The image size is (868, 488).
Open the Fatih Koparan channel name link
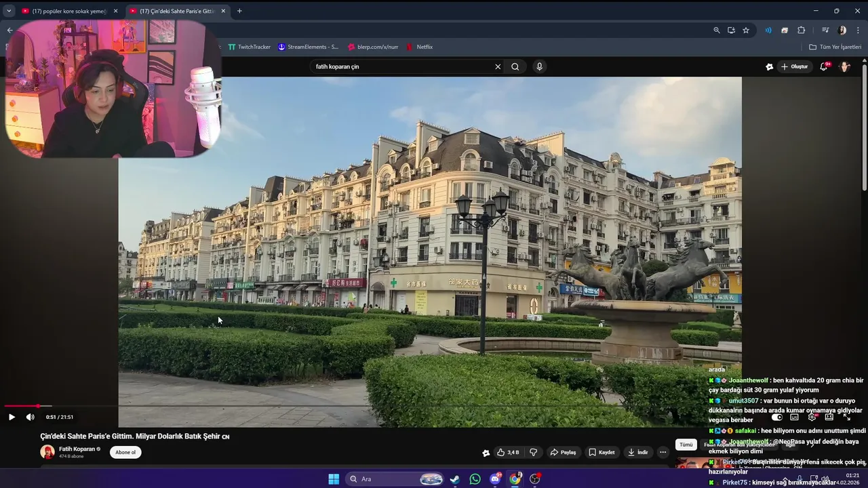[x=77, y=449]
